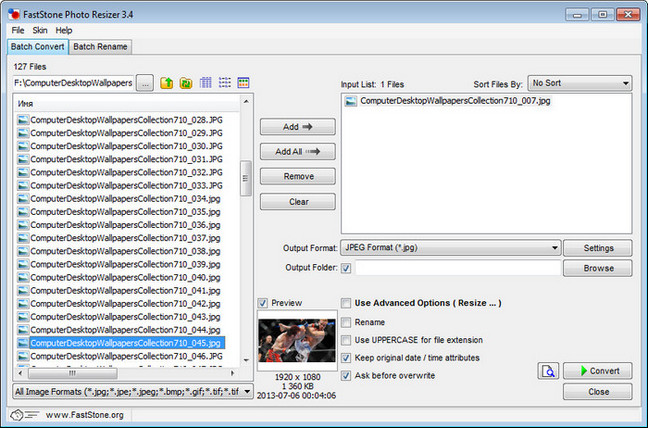Select ComputerDesktopWallpapersCollection710_040.jpg

click(x=125, y=278)
